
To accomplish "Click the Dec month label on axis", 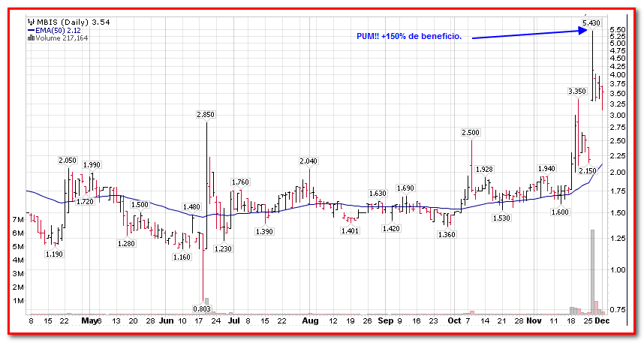I will click(x=603, y=320).
